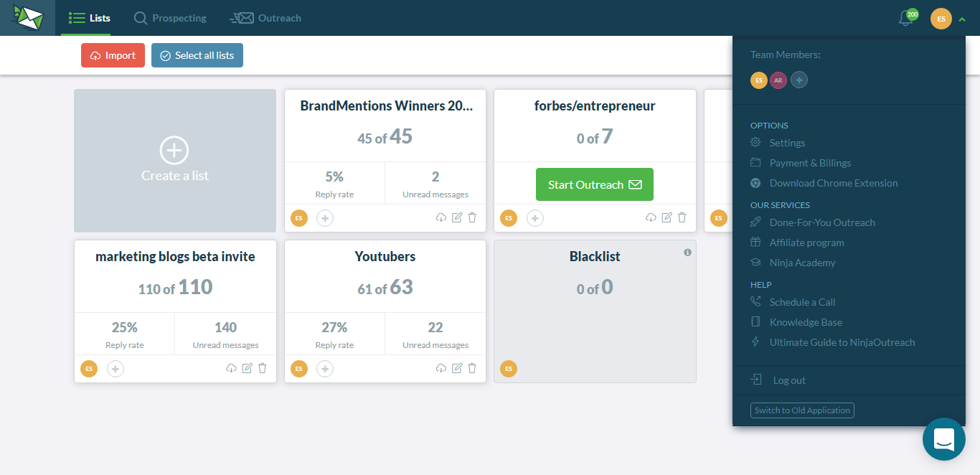The height and width of the screenshot is (475, 980).
Task: Open forbes/entrepreneur list title
Action: click(x=595, y=105)
